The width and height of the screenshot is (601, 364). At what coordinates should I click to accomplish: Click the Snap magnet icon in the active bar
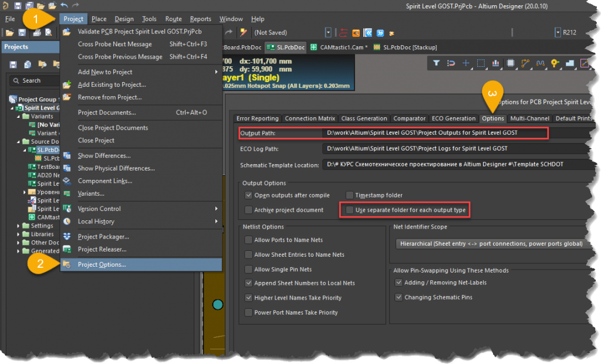(451, 63)
